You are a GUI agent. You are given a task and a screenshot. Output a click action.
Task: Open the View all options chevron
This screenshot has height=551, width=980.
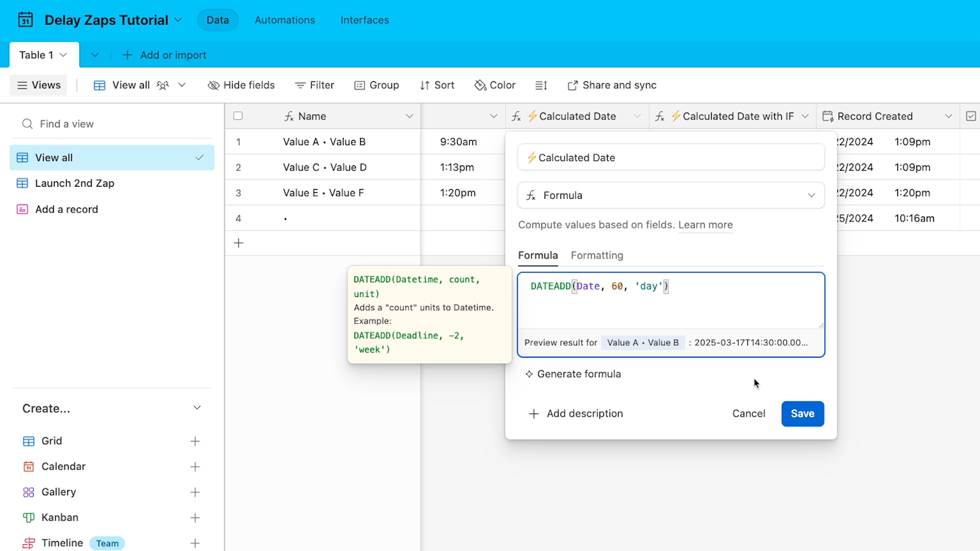pyautogui.click(x=182, y=85)
